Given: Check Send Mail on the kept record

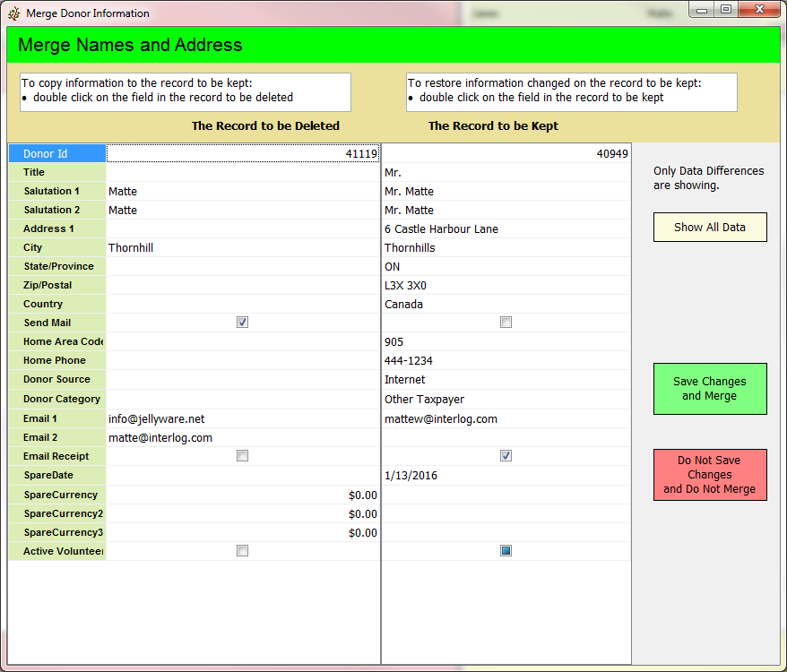Looking at the screenshot, I should click(x=506, y=323).
